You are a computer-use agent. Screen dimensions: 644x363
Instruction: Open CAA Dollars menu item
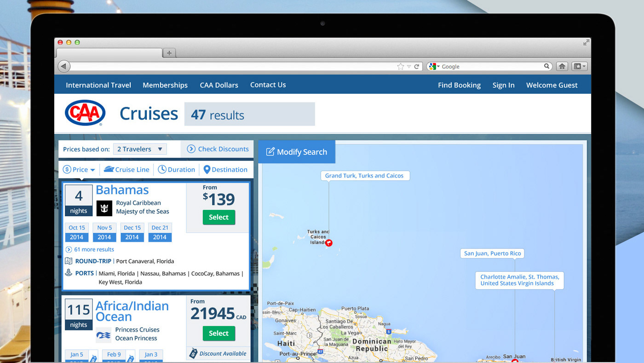tap(219, 85)
